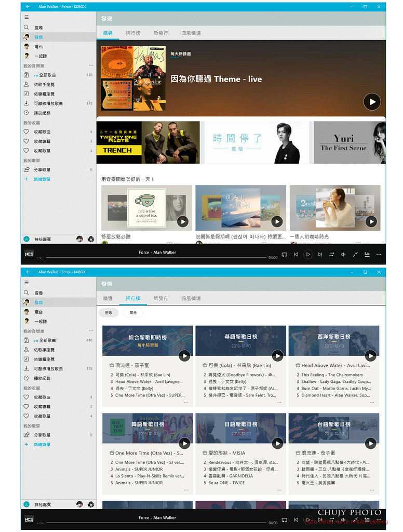Click mini-player shrink icon in top window

coord(355,255)
